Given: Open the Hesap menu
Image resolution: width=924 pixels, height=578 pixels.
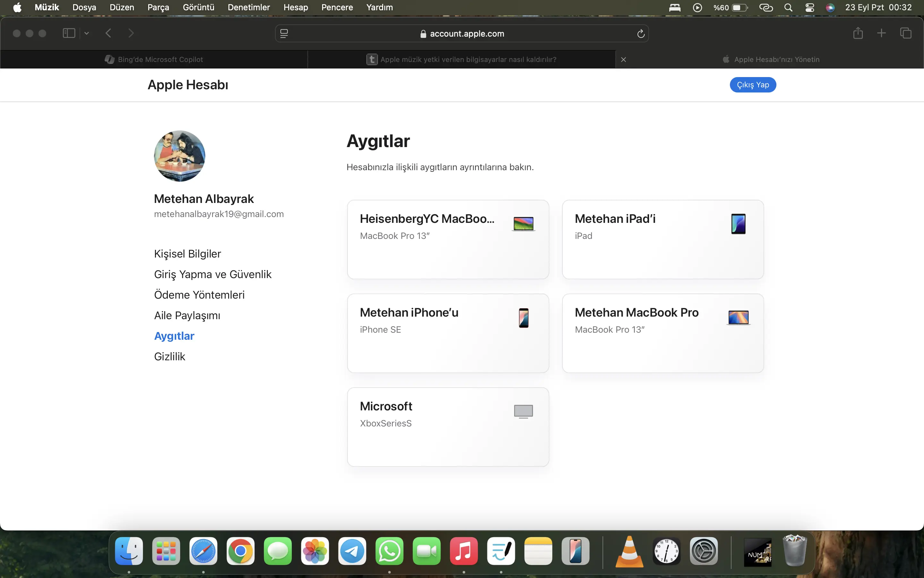Looking at the screenshot, I should [295, 7].
